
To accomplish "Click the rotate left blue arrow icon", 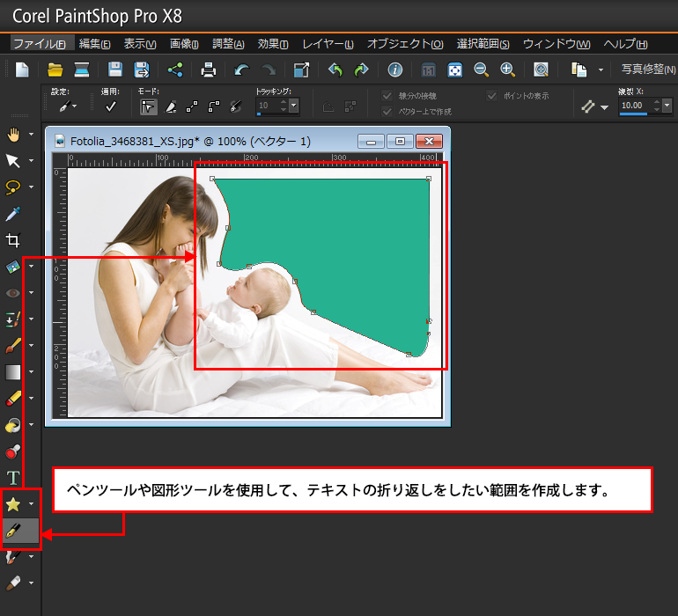I will (x=335, y=70).
